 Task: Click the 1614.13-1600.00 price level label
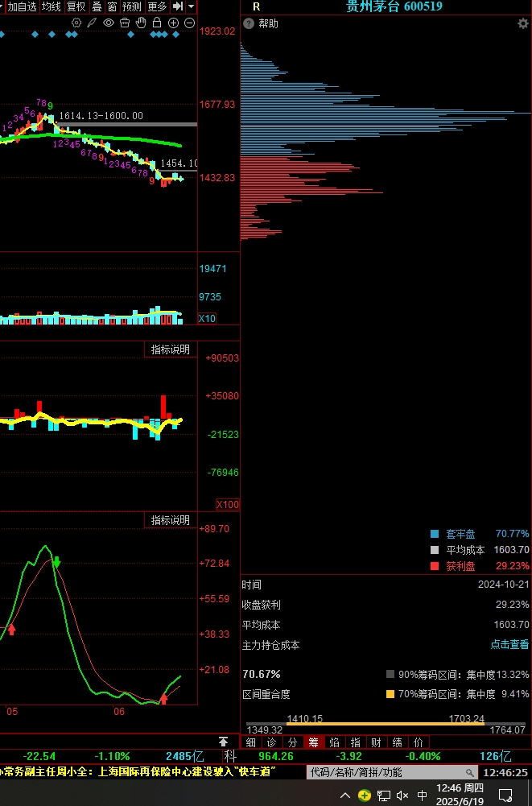click(x=101, y=116)
